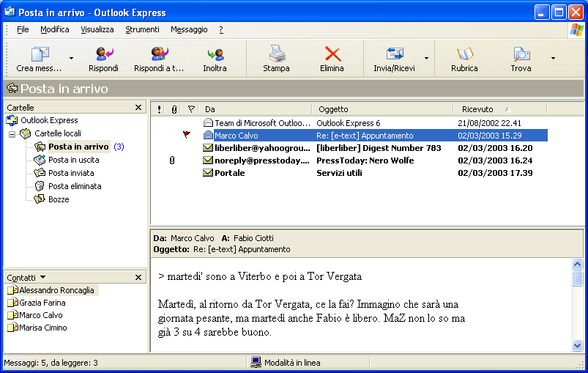Open the Rubrica address book
Image resolution: width=588 pixels, height=373 pixels.
pos(464,59)
